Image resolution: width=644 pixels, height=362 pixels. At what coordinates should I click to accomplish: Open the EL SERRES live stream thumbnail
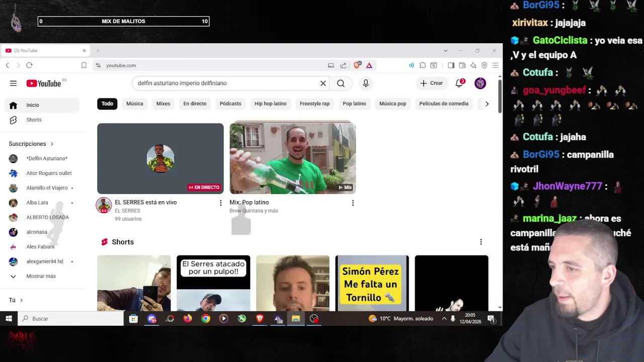tap(160, 158)
